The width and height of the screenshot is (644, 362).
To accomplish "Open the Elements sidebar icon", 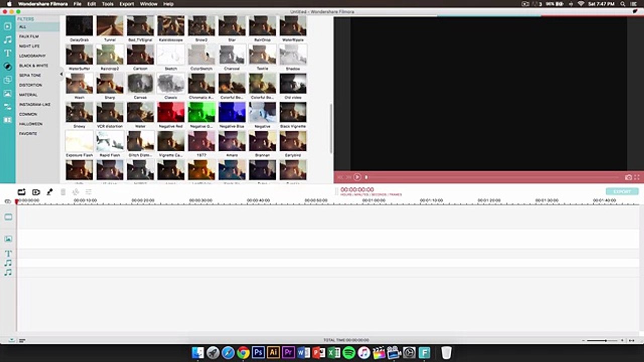I will click(8, 94).
